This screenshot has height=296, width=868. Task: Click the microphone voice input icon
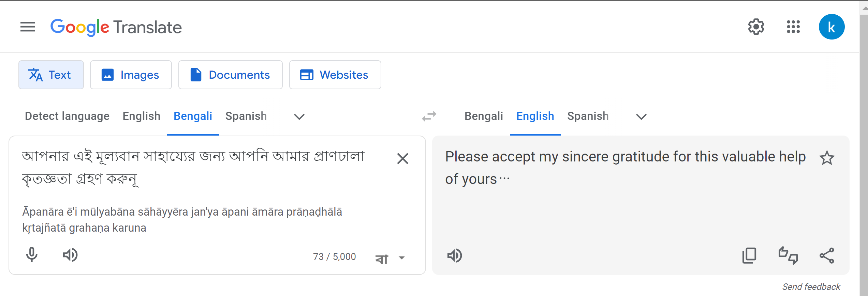tap(32, 255)
